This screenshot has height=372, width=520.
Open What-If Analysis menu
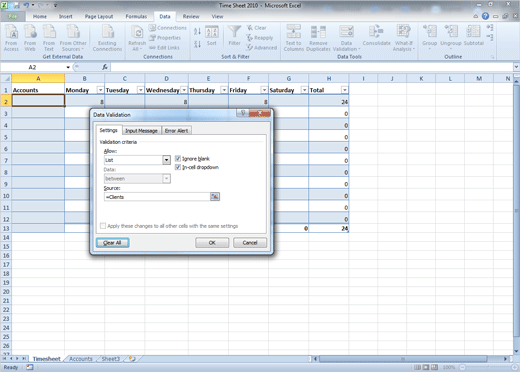(x=403, y=38)
